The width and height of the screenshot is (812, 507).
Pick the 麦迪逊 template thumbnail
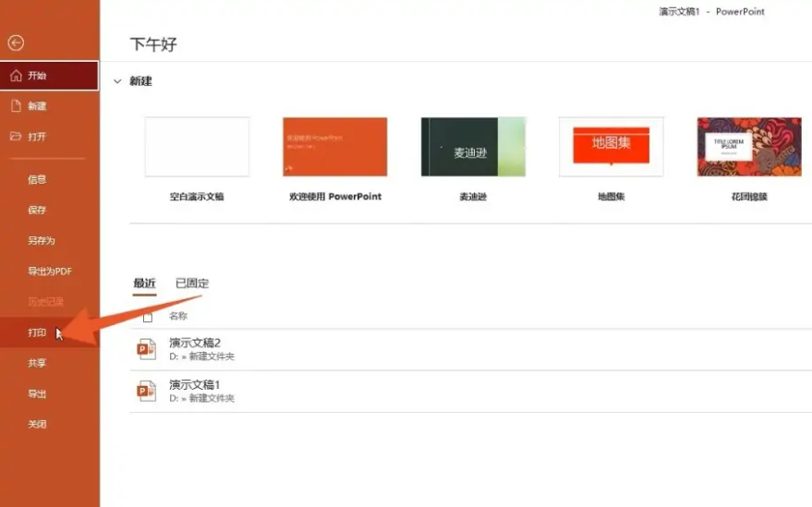473,147
